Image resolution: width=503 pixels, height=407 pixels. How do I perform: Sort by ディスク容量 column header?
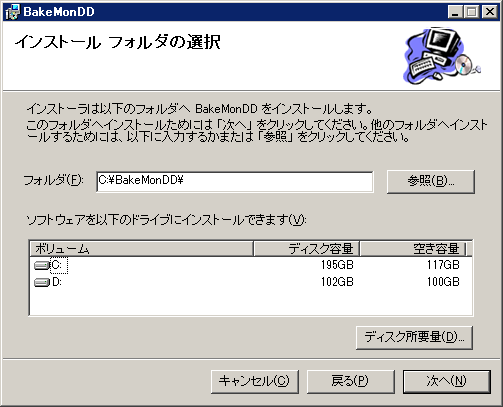pyautogui.click(x=307, y=249)
